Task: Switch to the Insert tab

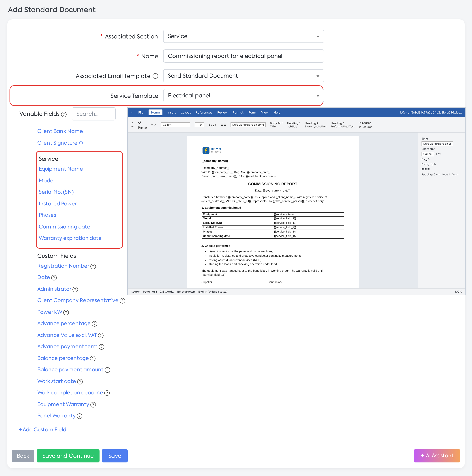Action: point(171,113)
